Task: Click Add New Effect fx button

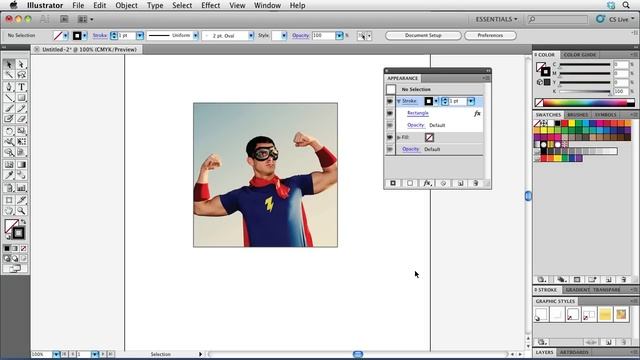Action: pos(427,183)
